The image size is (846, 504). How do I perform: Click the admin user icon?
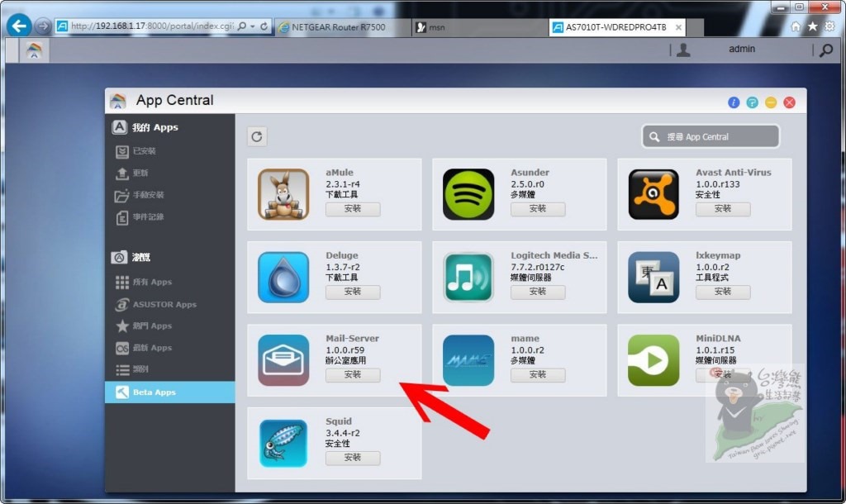tap(683, 50)
